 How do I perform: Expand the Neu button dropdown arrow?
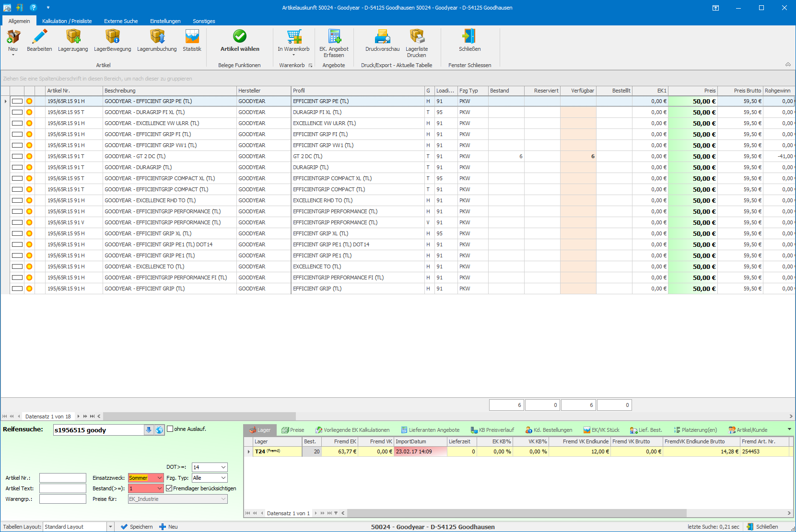pos(13,55)
